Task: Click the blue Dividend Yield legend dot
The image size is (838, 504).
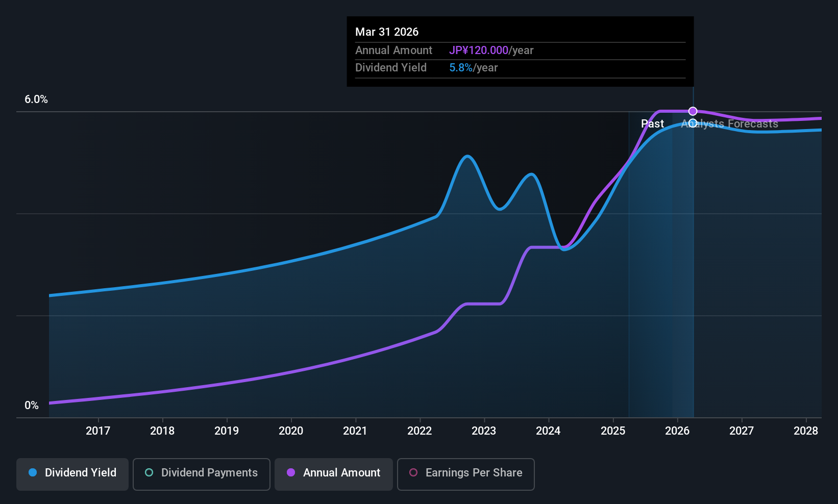Action: 33,473
